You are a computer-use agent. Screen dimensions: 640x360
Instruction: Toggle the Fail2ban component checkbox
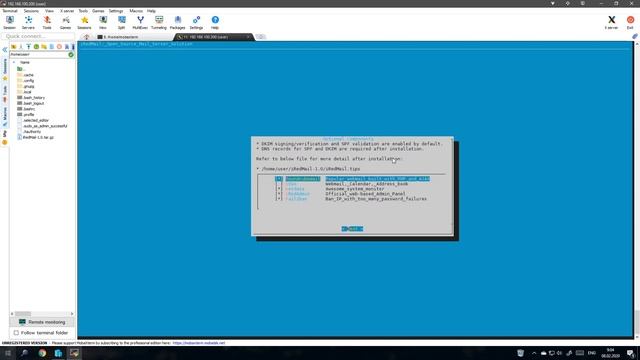coord(279,199)
